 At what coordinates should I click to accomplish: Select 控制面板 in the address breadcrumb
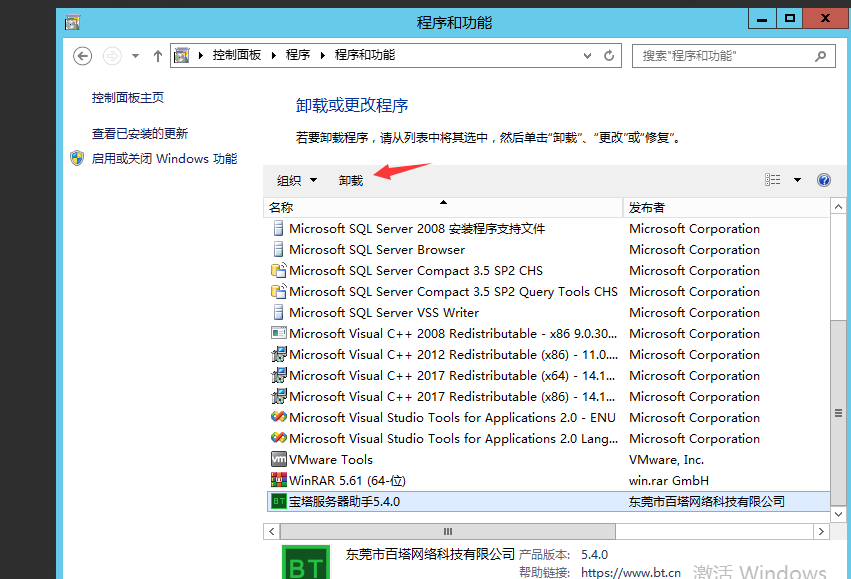click(237, 55)
